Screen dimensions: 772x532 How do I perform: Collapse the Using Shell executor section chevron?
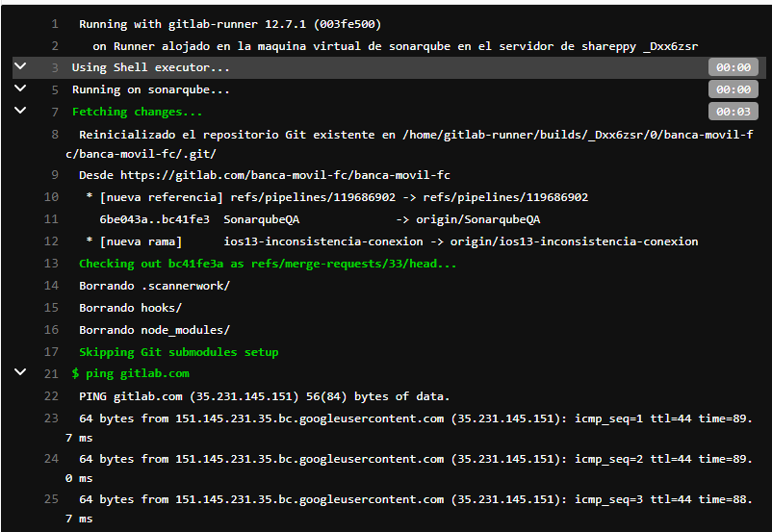[x=20, y=66]
